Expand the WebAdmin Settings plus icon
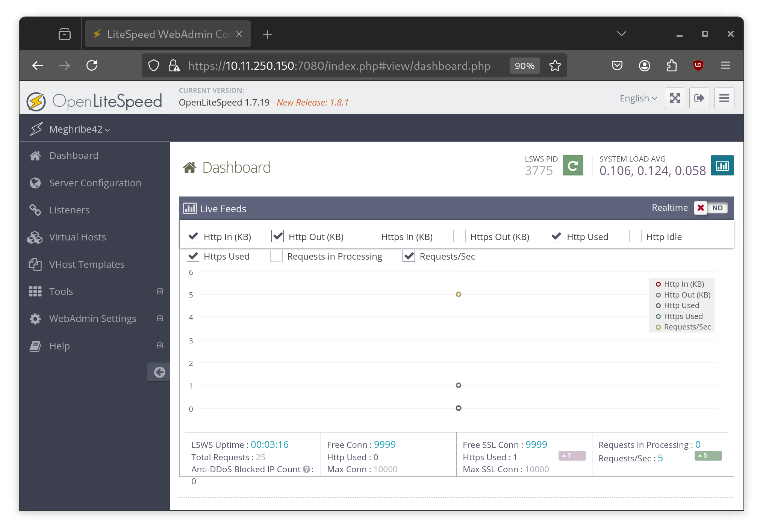This screenshot has width=763, height=532. click(x=160, y=319)
